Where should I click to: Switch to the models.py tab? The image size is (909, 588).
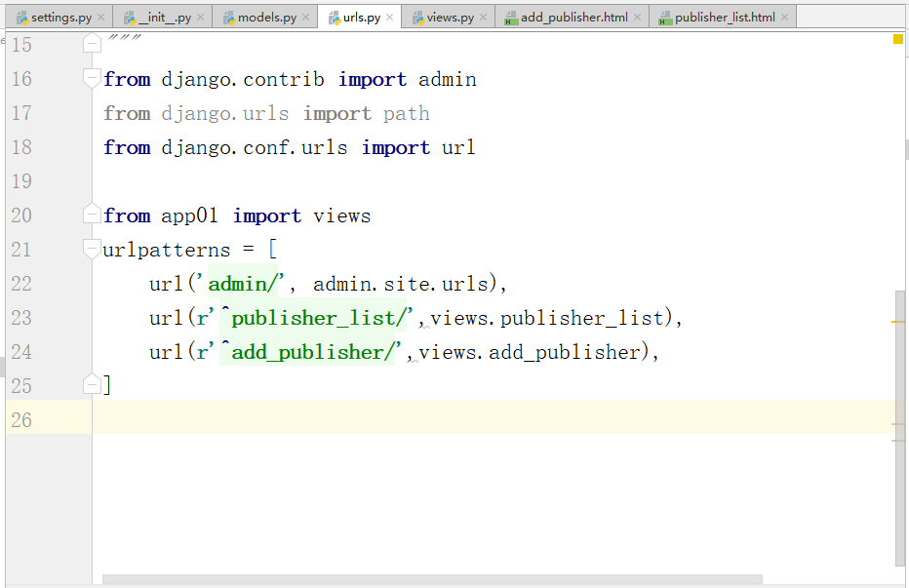pos(266,18)
